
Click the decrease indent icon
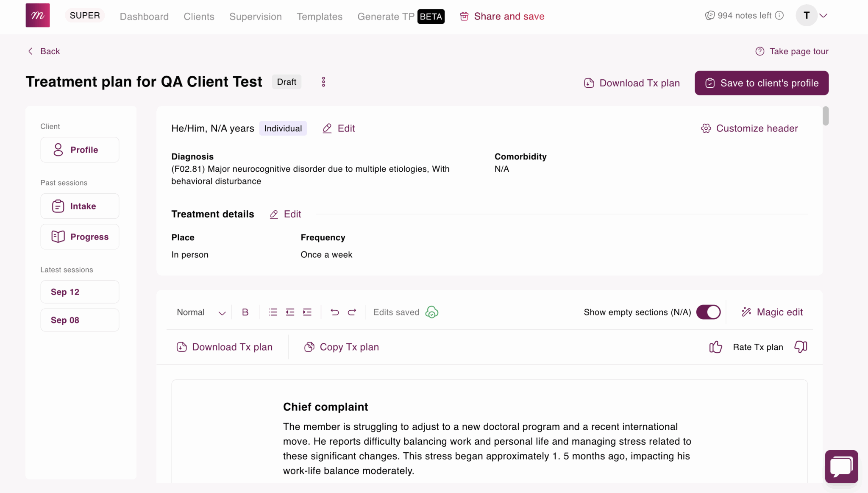tap(290, 312)
